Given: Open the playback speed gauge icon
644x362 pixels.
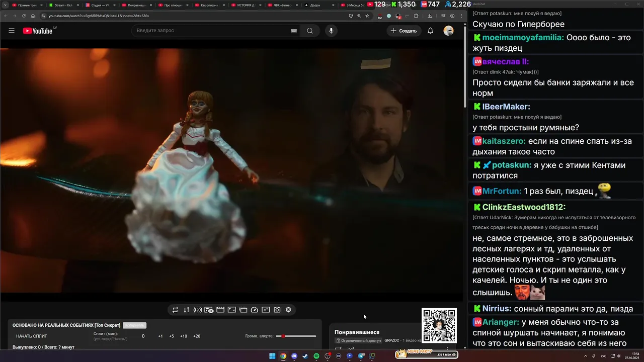Looking at the screenshot, I should coord(254,310).
